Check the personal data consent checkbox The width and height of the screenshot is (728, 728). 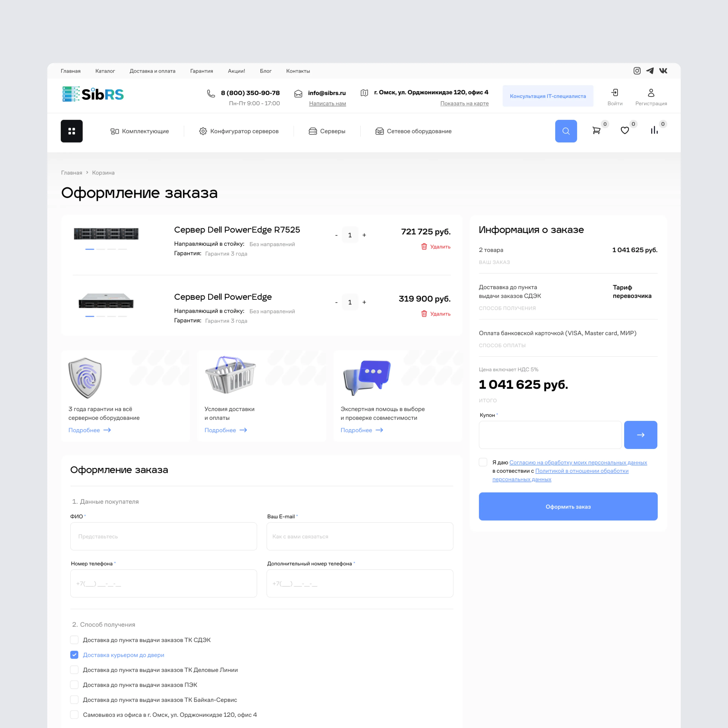coord(483,462)
